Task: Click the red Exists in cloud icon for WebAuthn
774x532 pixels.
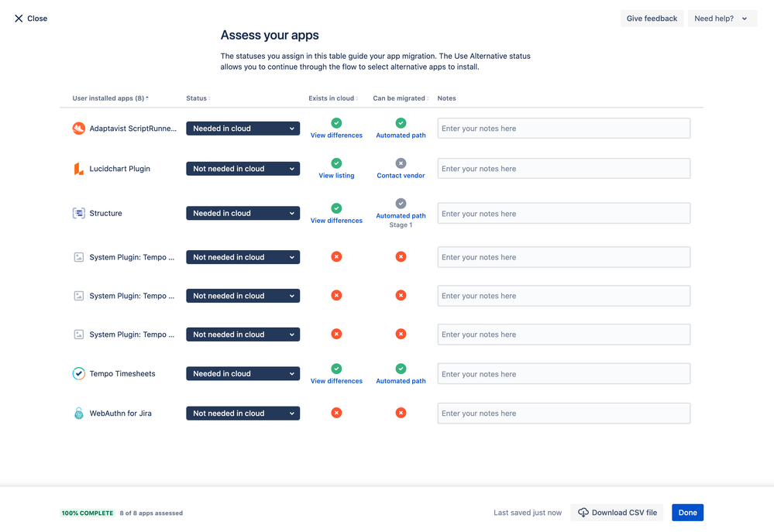Action: pyautogui.click(x=336, y=413)
